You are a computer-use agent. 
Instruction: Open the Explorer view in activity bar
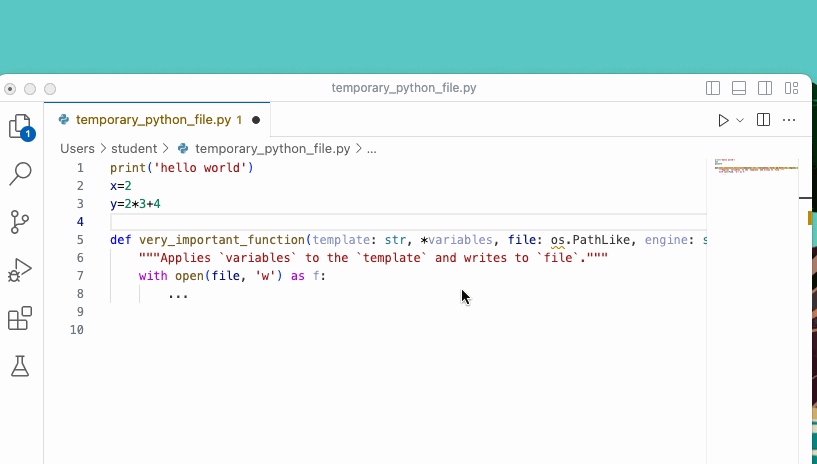tap(21, 127)
